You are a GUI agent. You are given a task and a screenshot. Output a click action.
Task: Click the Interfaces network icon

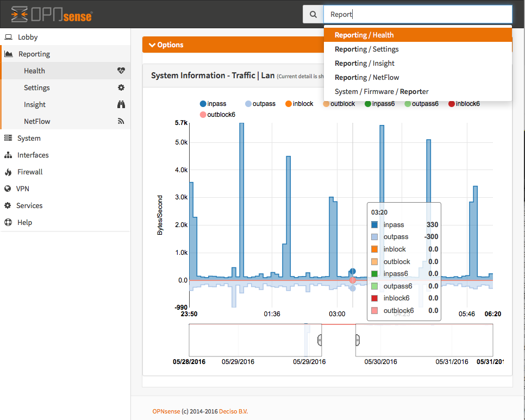click(x=8, y=155)
